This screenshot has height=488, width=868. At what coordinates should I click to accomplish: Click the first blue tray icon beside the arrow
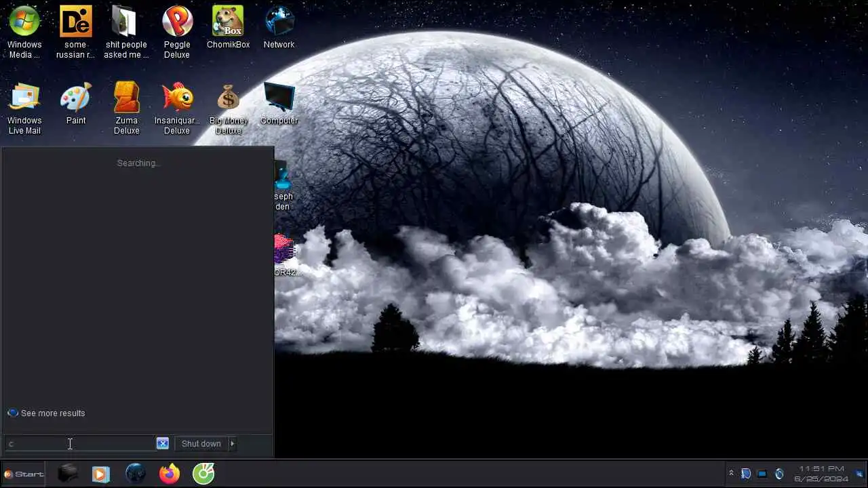tap(745, 474)
